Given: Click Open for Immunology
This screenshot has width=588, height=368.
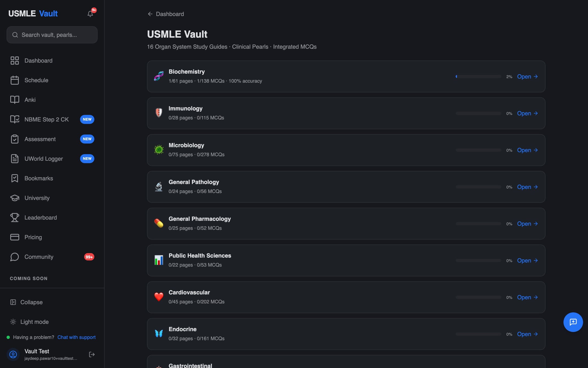Looking at the screenshot, I should pyautogui.click(x=528, y=113).
